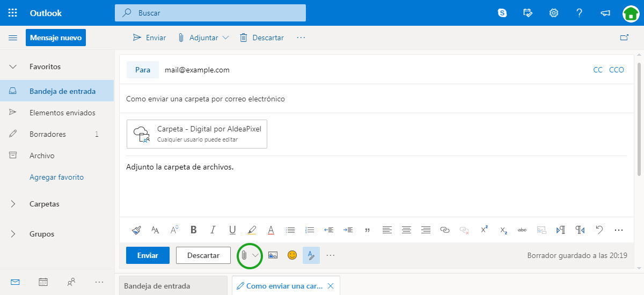The image size is (644, 295).
Task: Open the Carpeta - Digital attachment card
Action: tap(197, 134)
